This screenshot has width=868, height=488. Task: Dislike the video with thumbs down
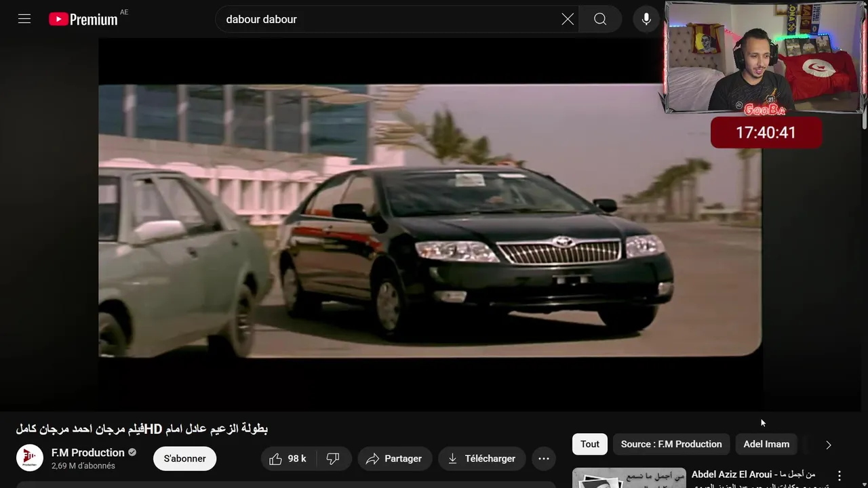point(333,458)
